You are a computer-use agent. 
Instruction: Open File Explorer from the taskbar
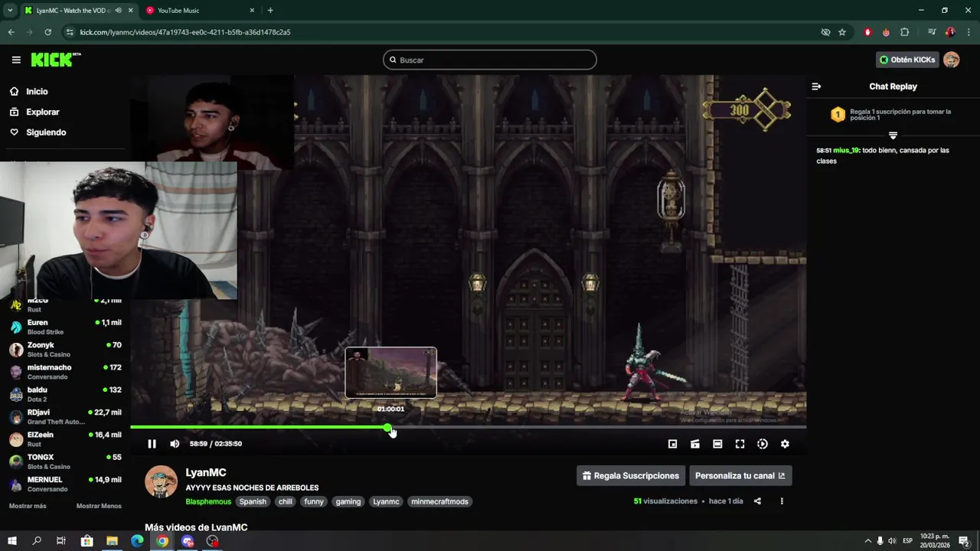112,541
